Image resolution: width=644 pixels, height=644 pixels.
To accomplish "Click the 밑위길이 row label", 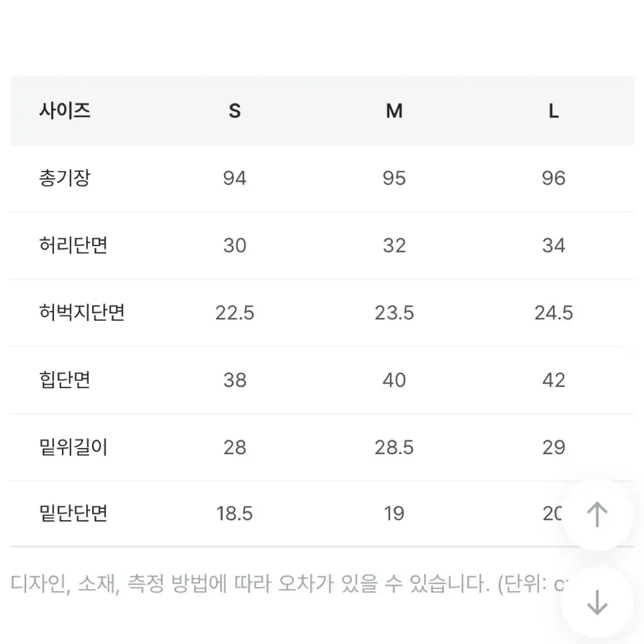I will tap(73, 447).
